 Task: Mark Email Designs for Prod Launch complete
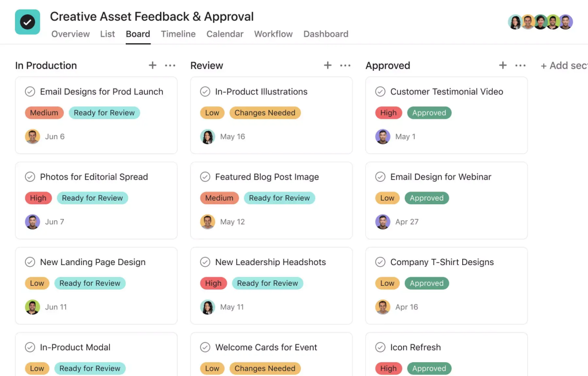30,91
